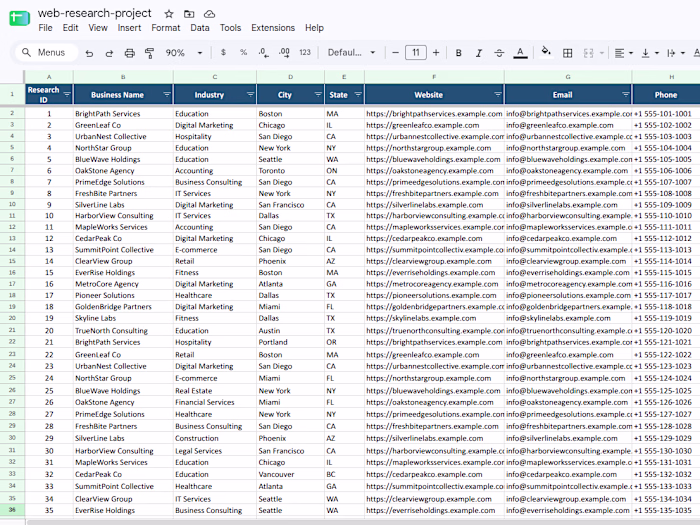Click the font size 11 field
Viewport: 700px width, 525px height.
(416, 53)
